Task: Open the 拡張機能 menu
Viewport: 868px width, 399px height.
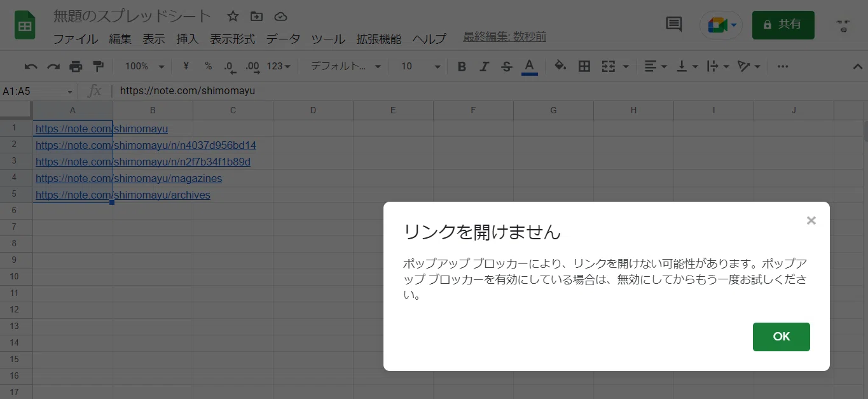Action: coord(379,39)
